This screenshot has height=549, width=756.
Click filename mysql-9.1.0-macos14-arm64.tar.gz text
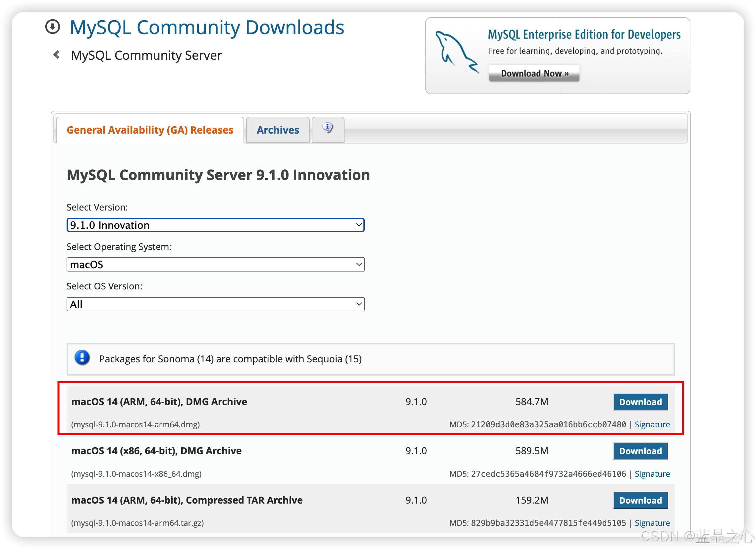coord(137,523)
